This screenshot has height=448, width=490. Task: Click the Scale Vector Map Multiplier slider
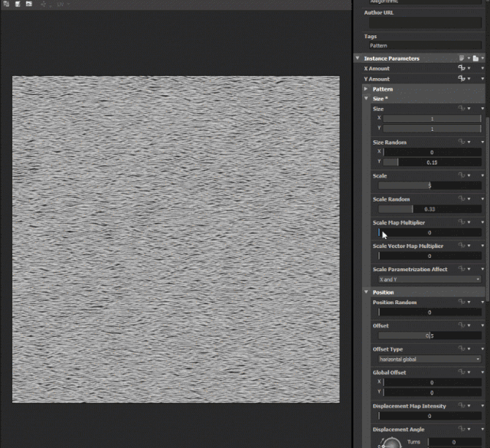pos(430,256)
